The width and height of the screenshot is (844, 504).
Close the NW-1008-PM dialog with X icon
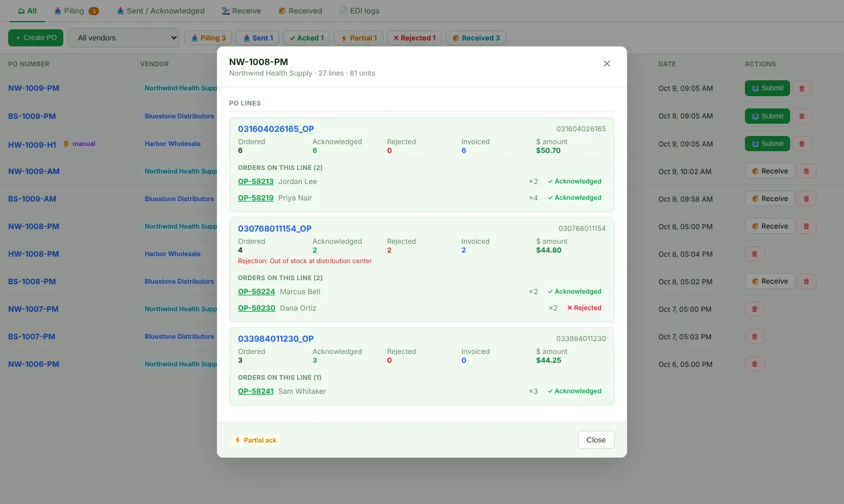click(x=607, y=63)
